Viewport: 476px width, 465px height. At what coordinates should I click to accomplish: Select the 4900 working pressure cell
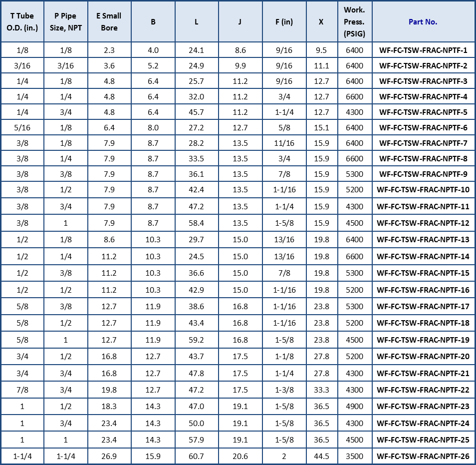coord(354,407)
